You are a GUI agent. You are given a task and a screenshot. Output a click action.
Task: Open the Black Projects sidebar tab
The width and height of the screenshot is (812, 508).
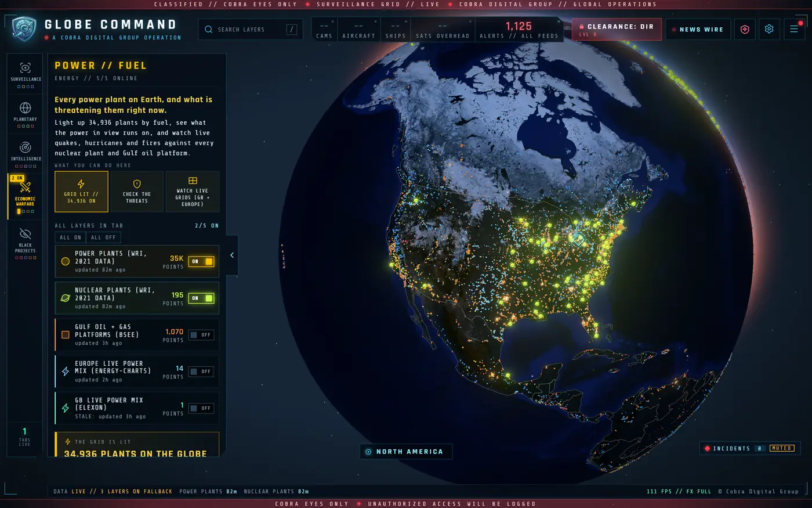click(x=26, y=243)
